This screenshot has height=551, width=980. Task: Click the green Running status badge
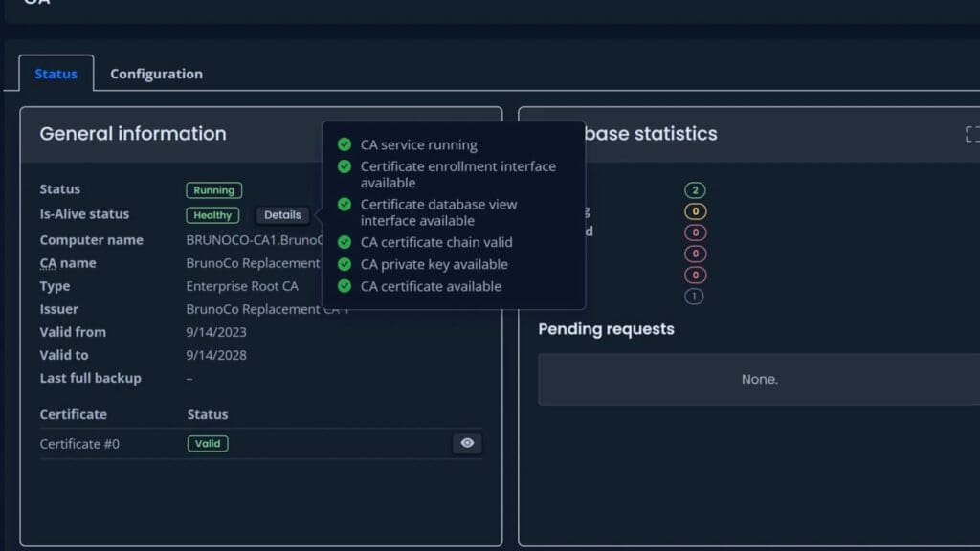pyautogui.click(x=213, y=190)
